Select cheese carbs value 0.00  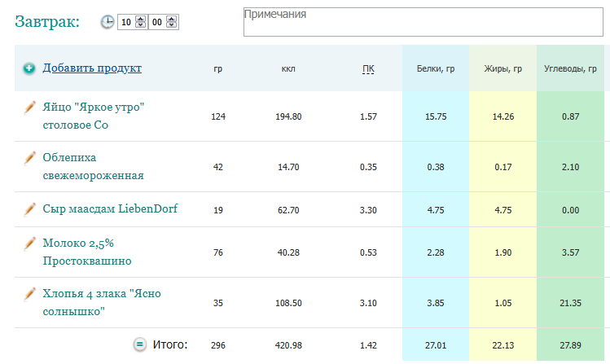click(x=570, y=210)
